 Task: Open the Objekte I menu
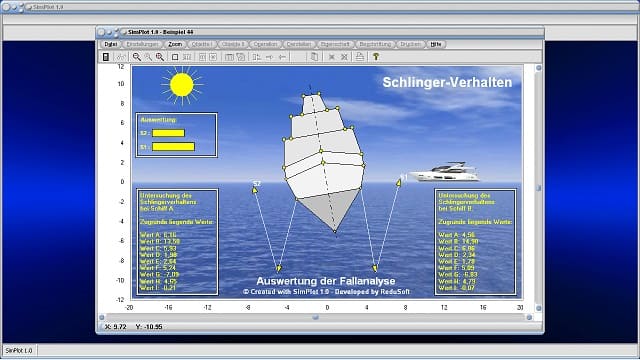(x=202, y=44)
